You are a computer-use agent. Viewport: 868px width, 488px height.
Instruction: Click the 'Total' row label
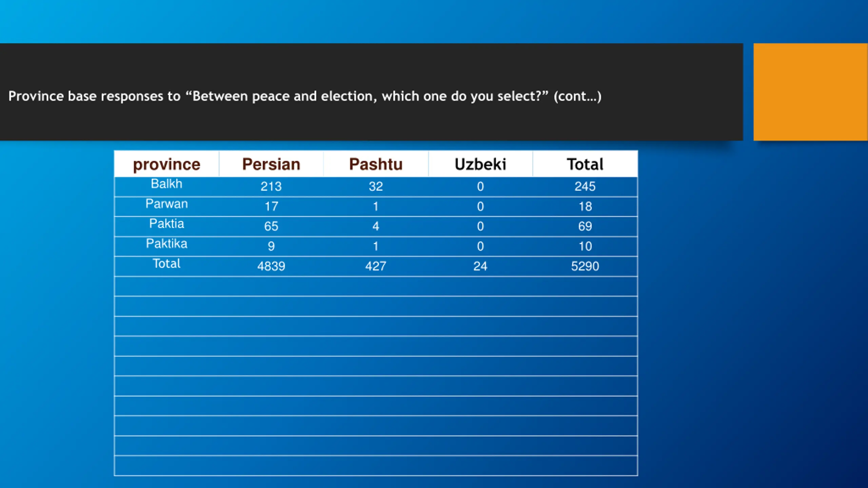pyautogui.click(x=166, y=263)
